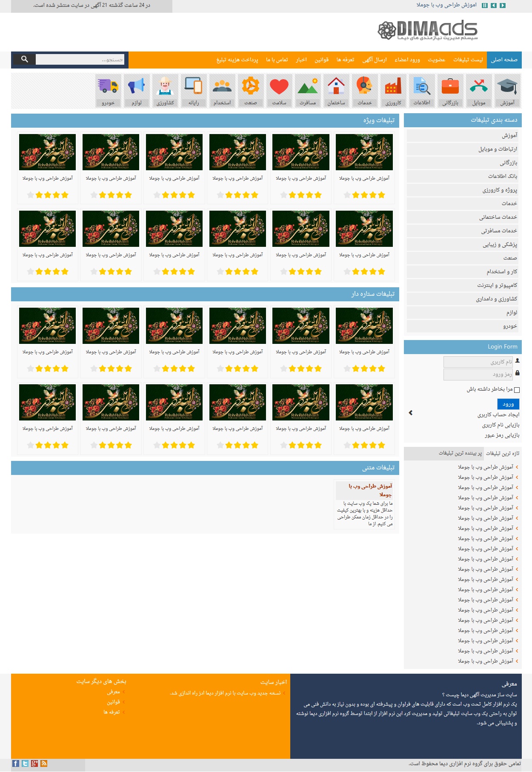The height and width of the screenshot is (772, 532).
Task: Open the heart سلامت category icon
Action: [279, 86]
